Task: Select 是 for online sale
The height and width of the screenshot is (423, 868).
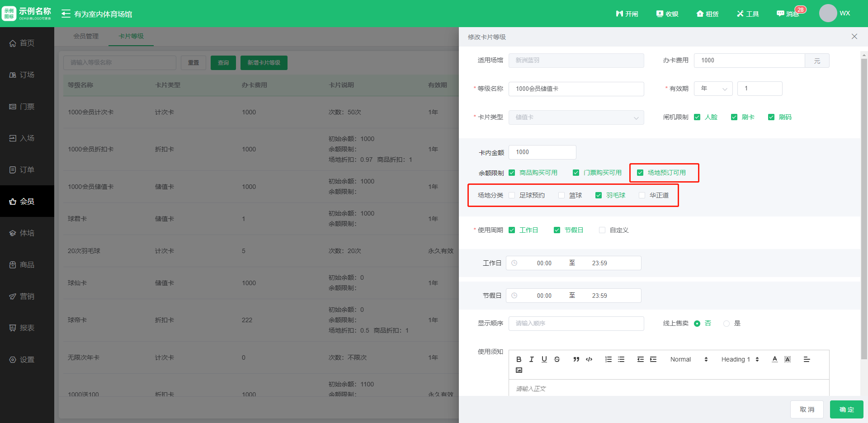Action: 726,324
